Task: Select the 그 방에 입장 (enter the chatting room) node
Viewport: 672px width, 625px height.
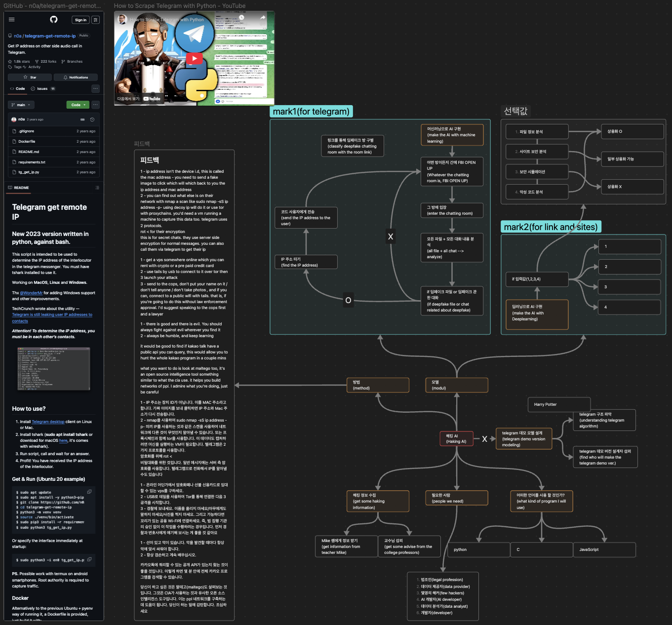Action: point(452,210)
